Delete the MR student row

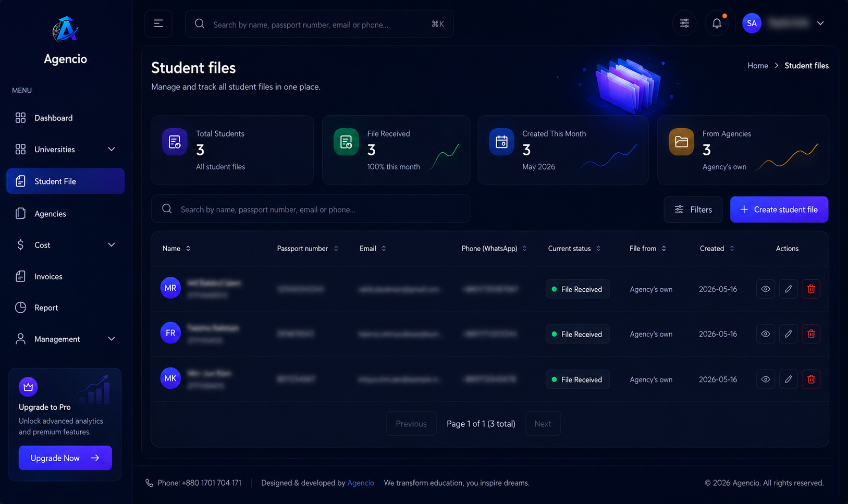(x=811, y=289)
